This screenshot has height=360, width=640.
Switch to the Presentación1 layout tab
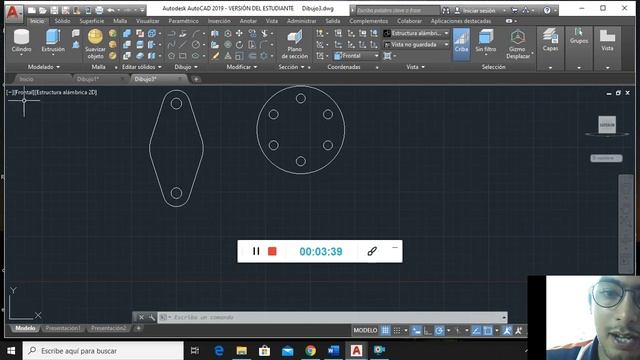click(63, 328)
